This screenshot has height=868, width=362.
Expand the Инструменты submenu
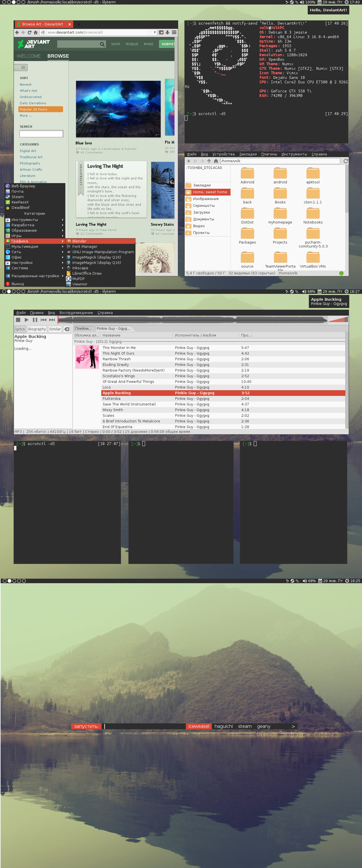[35, 220]
